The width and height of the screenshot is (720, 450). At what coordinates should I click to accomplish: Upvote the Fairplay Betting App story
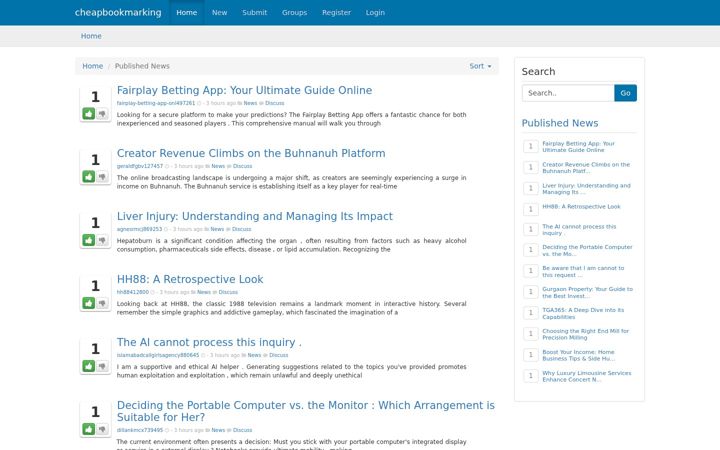coord(89,113)
